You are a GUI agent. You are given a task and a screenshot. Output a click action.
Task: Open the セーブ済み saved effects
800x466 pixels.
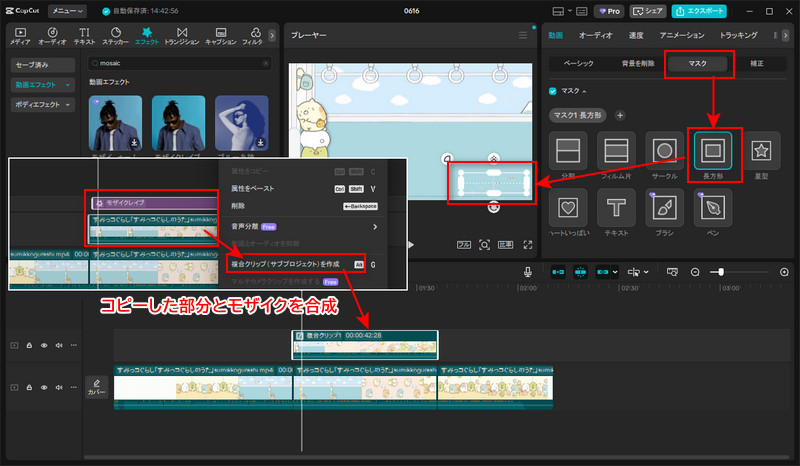click(x=43, y=65)
